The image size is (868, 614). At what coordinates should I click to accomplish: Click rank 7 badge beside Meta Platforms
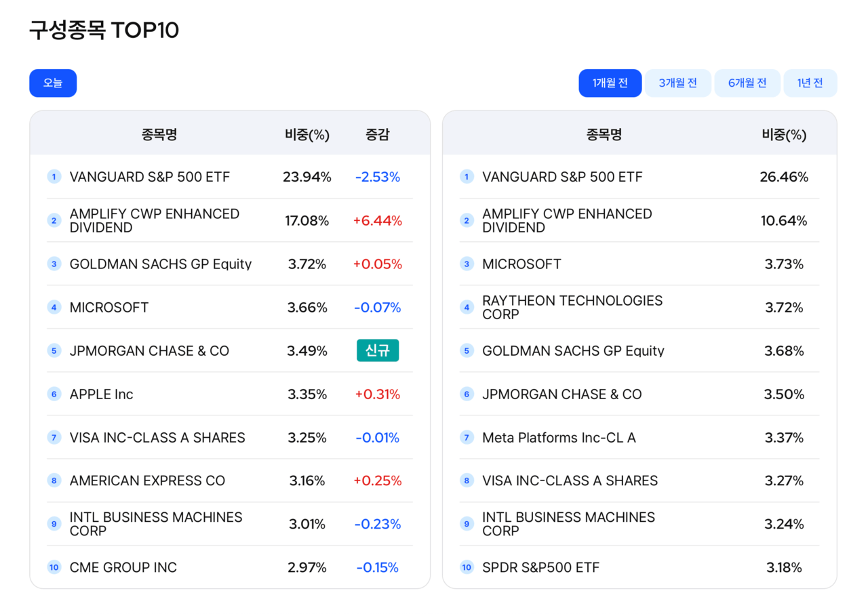click(467, 437)
